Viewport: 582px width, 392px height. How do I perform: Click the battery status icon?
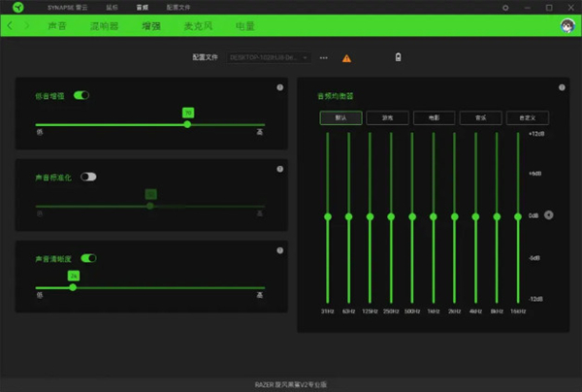(x=399, y=57)
